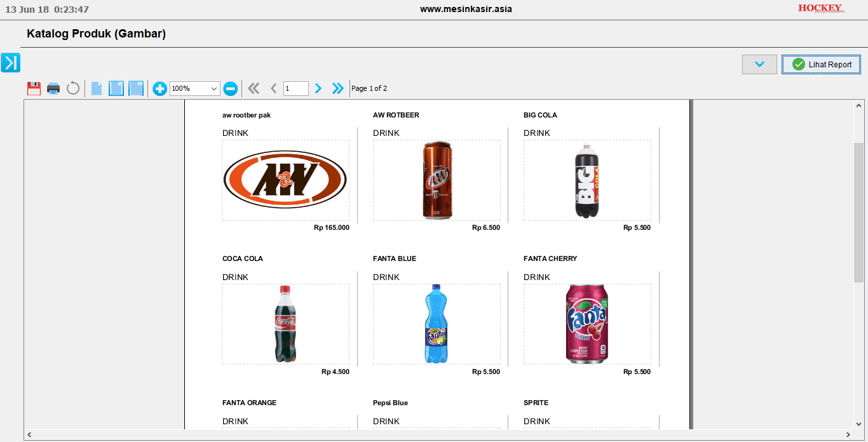Viewport: 868px width, 442px height.
Task: Click the horizontal scroll right arrow
Action: pos(849,435)
